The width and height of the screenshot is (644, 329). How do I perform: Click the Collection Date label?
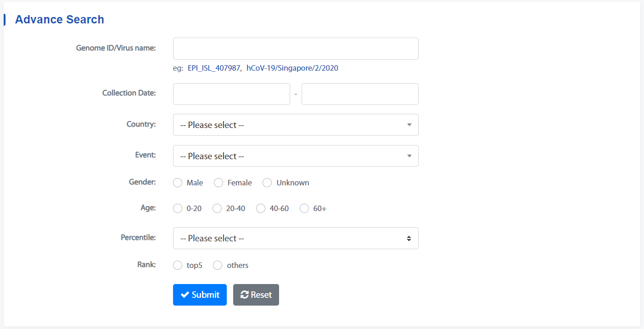(x=129, y=93)
